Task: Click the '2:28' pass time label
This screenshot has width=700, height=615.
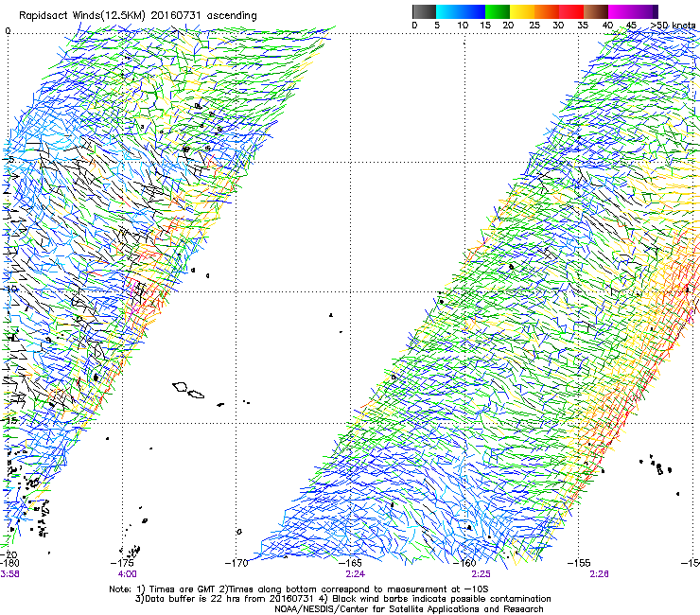Action: [x=599, y=574]
